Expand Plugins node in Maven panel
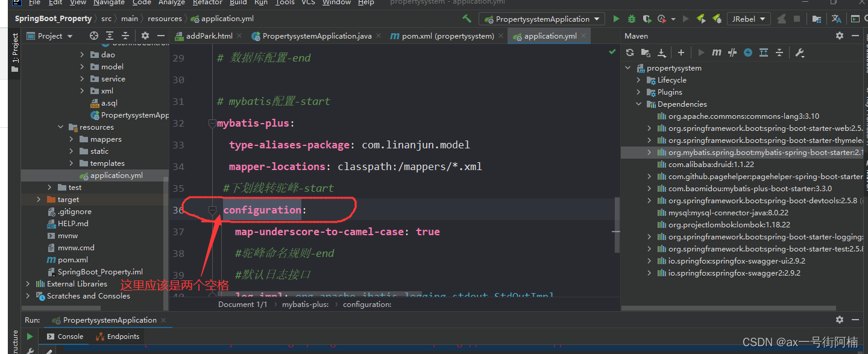 tap(639, 92)
